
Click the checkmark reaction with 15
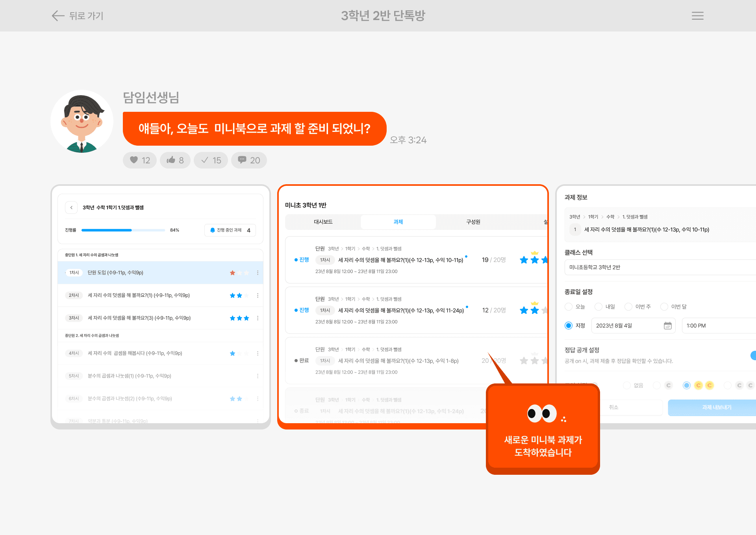(211, 160)
